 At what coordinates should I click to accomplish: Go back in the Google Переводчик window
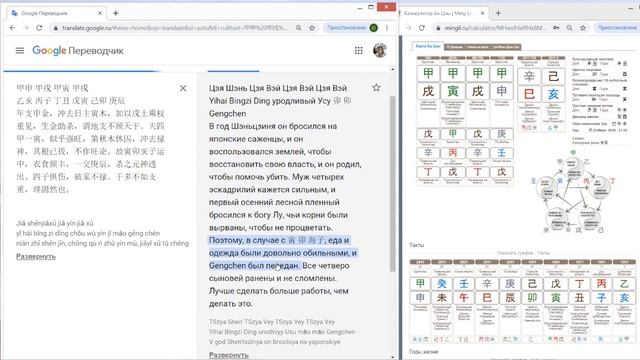pos(12,28)
